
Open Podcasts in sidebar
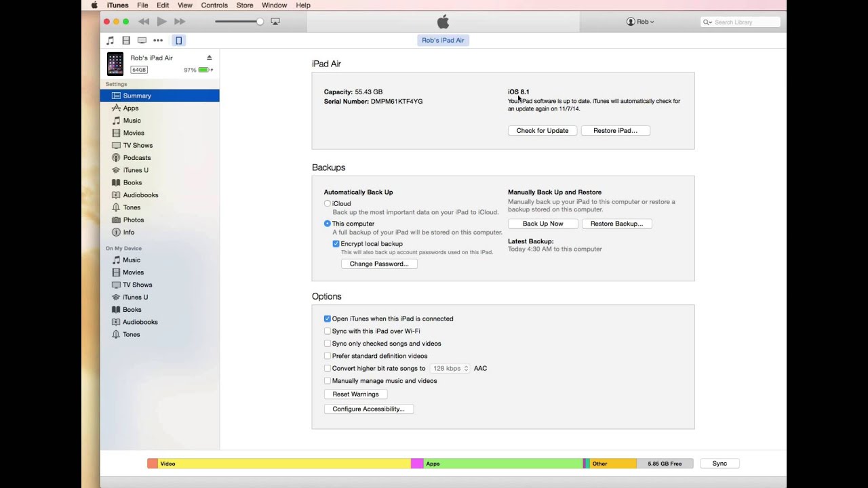tap(137, 158)
